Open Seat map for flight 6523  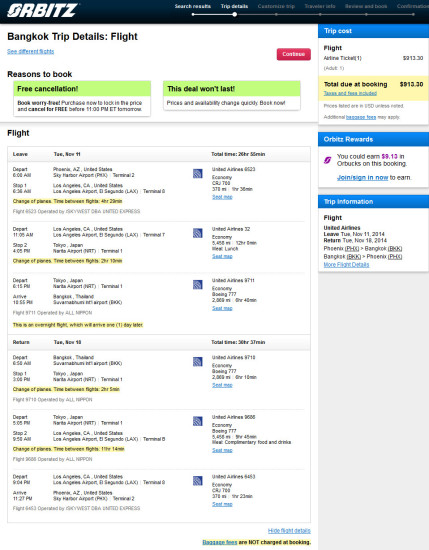pos(222,197)
